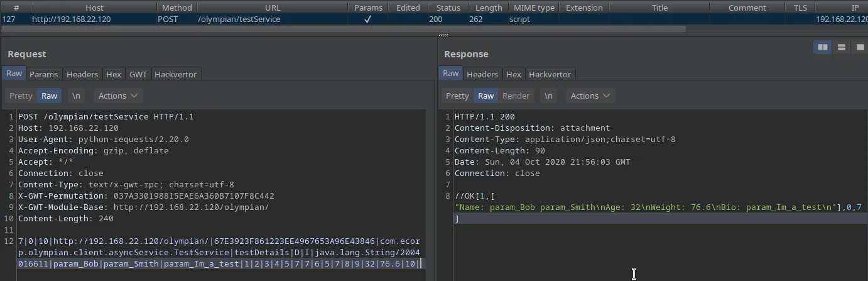Switch response view to Pretty
Screen dimensions: 868x281
(457, 96)
